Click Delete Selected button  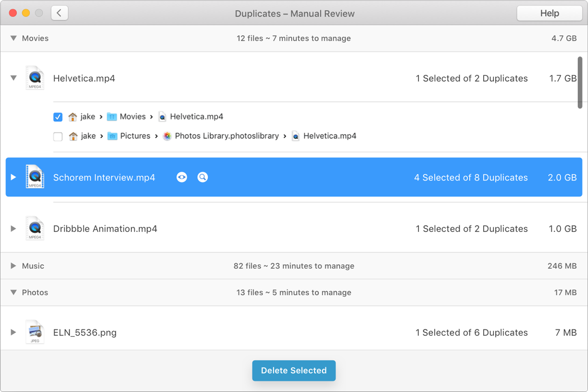point(294,370)
